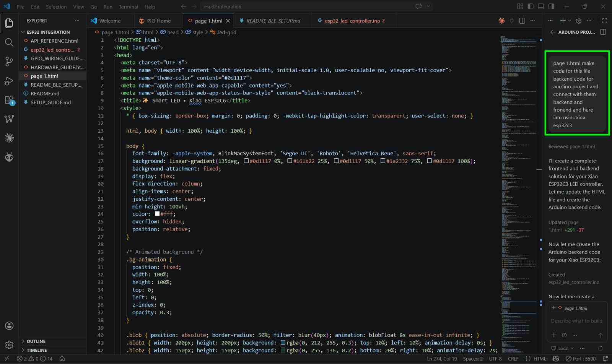This screenshot has width=612, height=364.
Task: Expand the OUTLINE section
Action: pyautogui.click(x=36, y=341)
